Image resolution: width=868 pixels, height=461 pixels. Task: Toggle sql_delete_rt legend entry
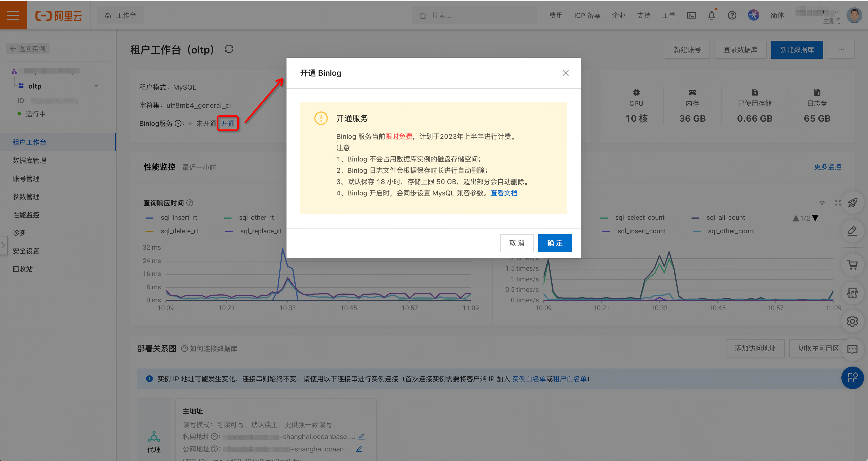179,231
